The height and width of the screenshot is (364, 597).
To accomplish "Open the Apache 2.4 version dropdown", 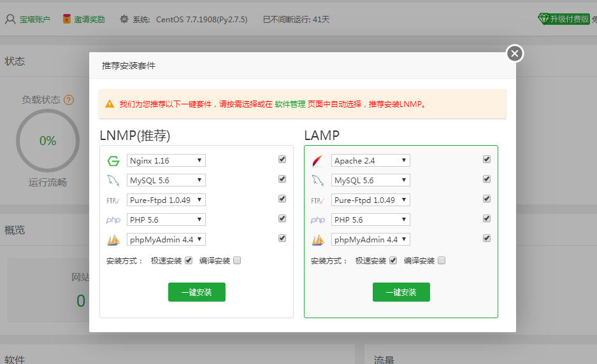I will 370,160.
